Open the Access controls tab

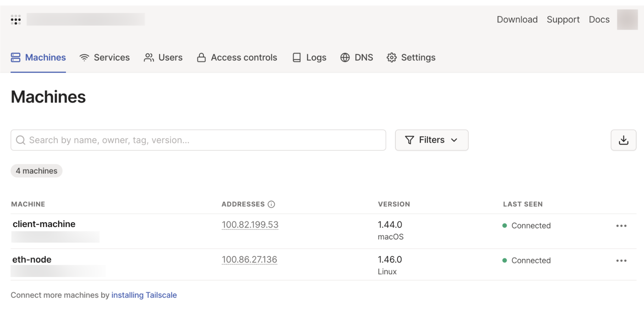pyautogui.click(x=237, y=58)
